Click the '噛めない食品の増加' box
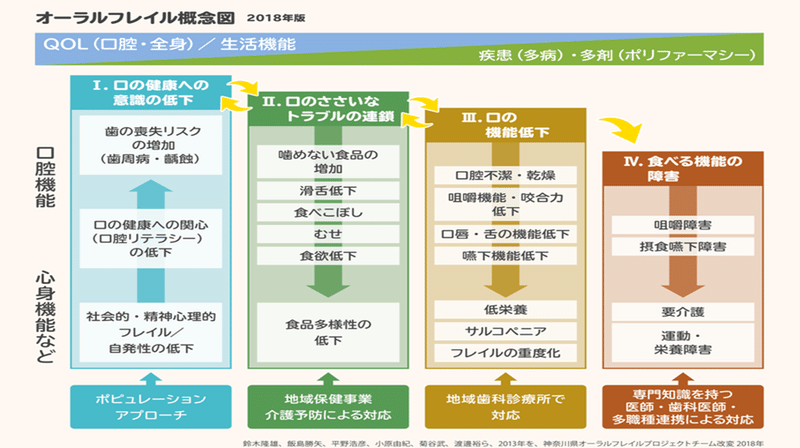The height and width of the screenshot is (448, 800). tap(328, 162)
